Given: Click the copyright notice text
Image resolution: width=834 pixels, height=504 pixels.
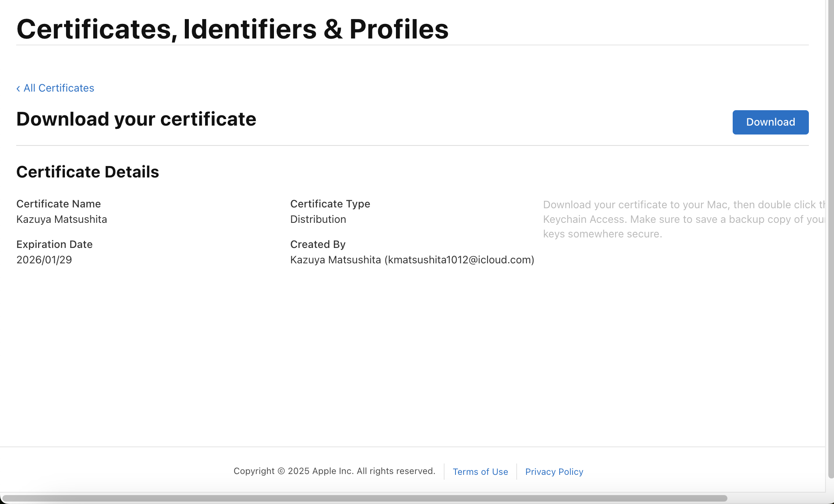Looking at the screenshot, I should [x=335, y=471].
